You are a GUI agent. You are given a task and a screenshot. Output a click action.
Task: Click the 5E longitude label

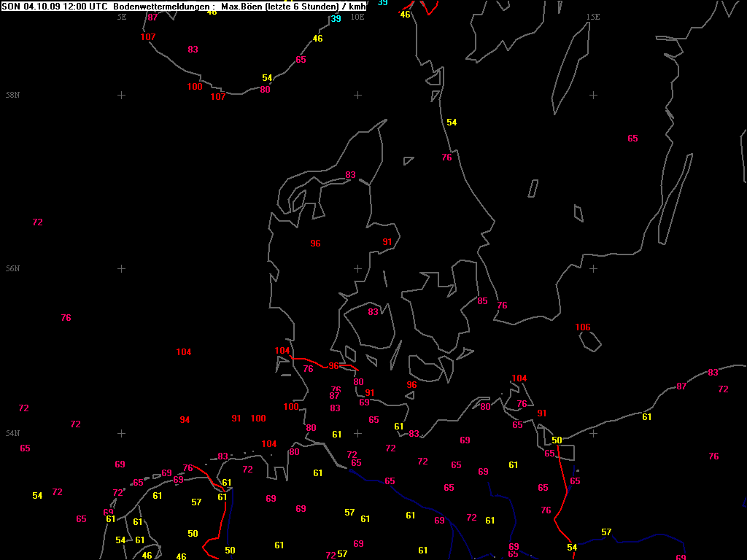click(x=122, y=17)
